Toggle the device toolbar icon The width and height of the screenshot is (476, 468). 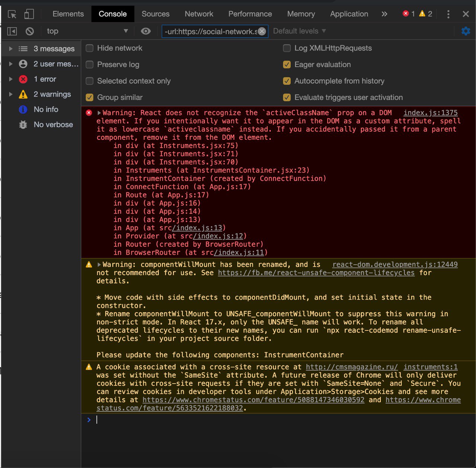[29, 14]
